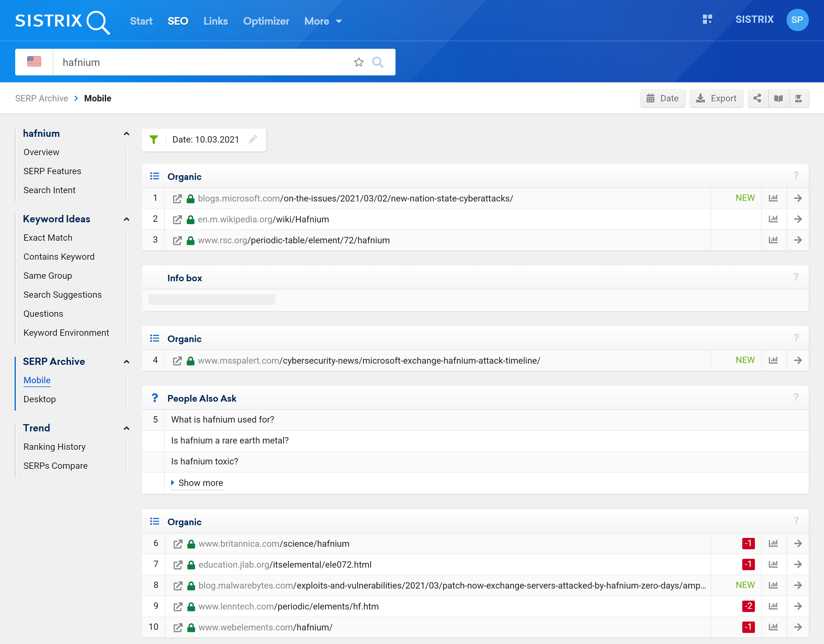Open the Links tab

(x=216, y=21)
